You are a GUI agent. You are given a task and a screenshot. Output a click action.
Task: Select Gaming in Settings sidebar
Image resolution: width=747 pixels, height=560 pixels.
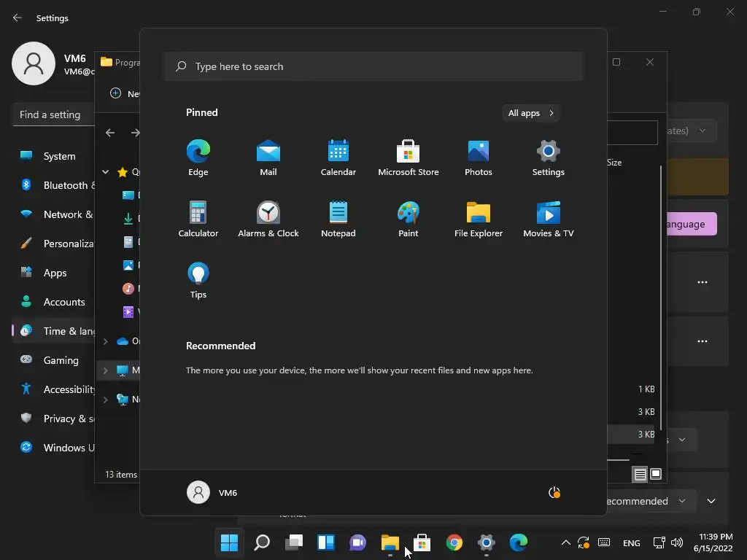53,360
